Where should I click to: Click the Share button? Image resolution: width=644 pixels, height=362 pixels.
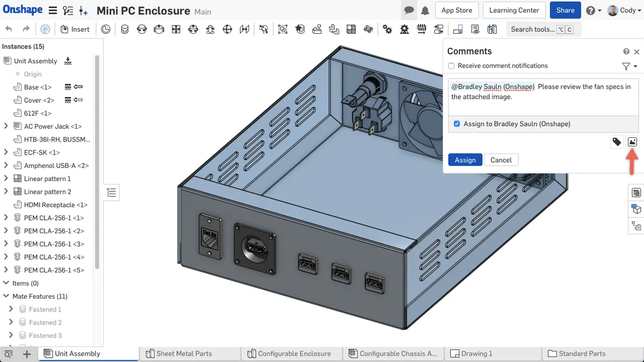pyautogui.click(x=565, y=10)
